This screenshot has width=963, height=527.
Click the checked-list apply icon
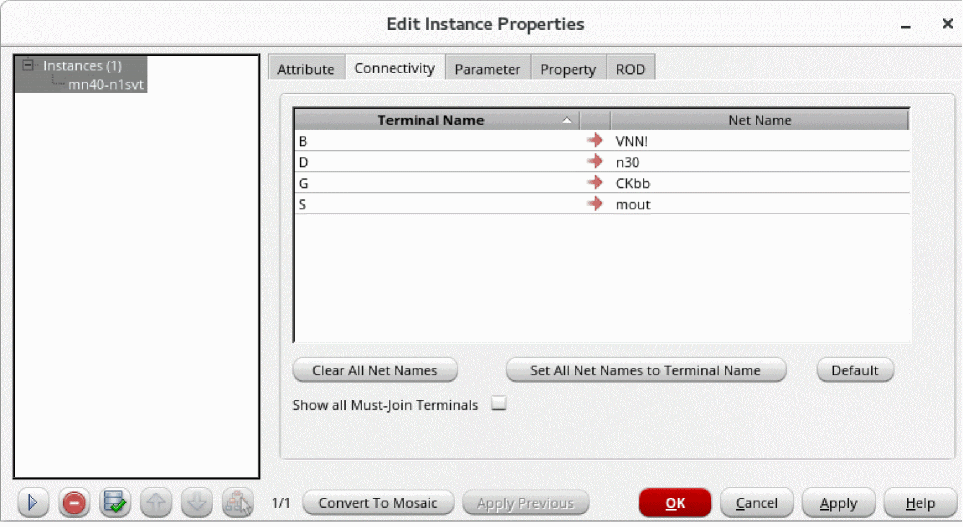pyautogui.click(x=115, y=503)
